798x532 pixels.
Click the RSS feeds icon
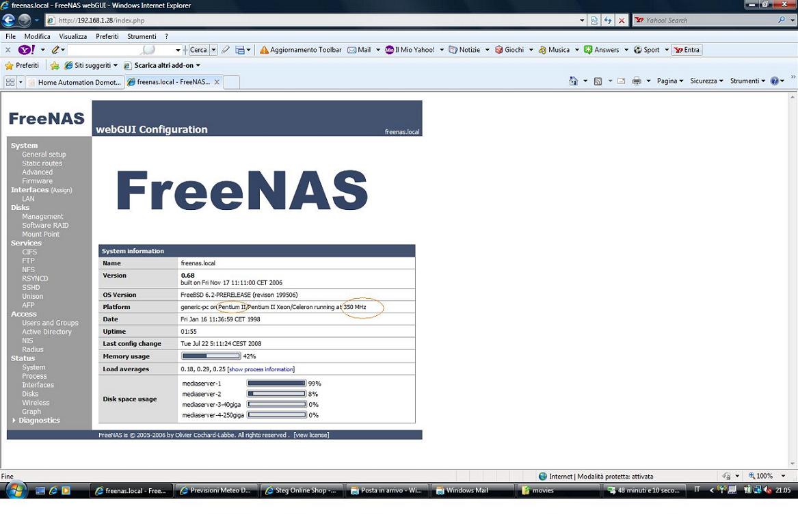pos(598,81)
